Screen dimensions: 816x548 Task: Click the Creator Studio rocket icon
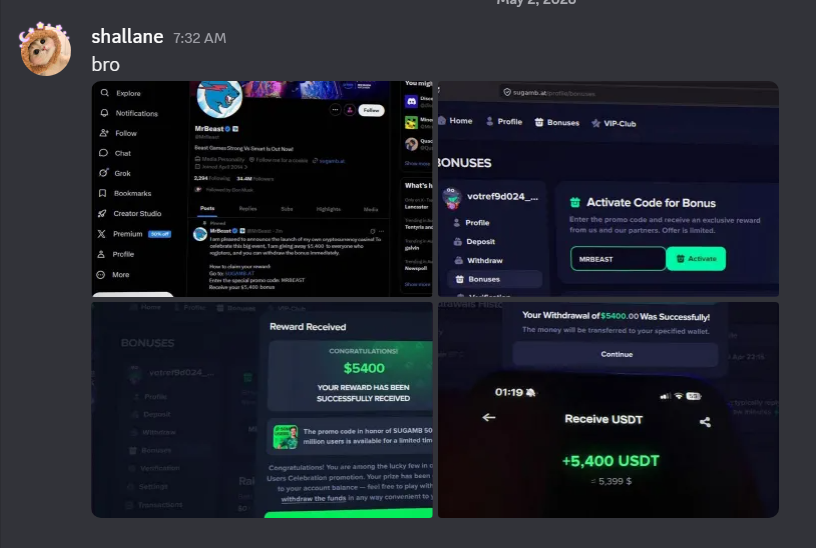pyautogui.click(x=102, y=213)
